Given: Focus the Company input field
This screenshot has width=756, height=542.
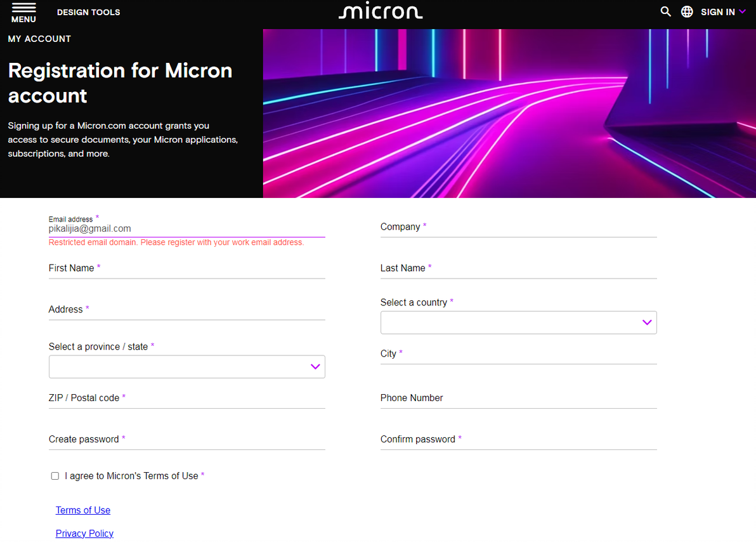Looking at the screenshot, I should click(518, 228).
